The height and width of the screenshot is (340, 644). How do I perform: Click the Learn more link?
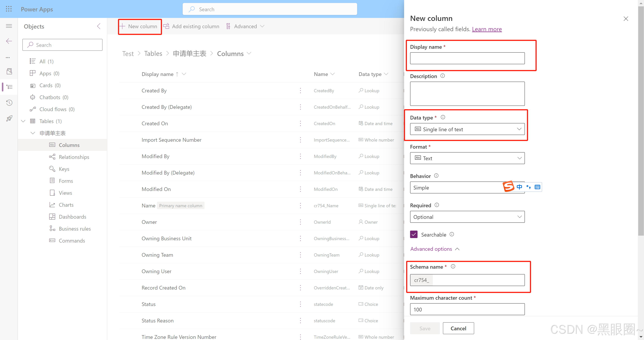point(487,29)
